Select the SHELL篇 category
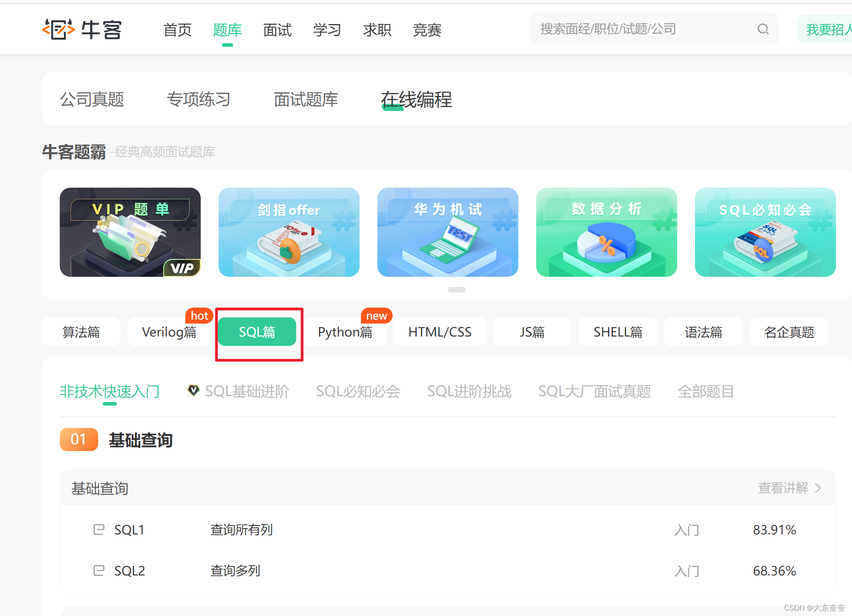 pos(618,332)
